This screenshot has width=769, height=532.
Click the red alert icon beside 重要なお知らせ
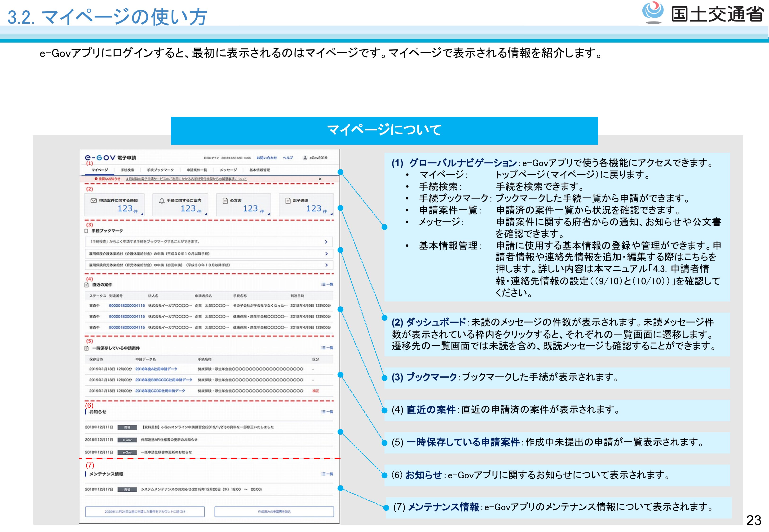tap(96, 179)
